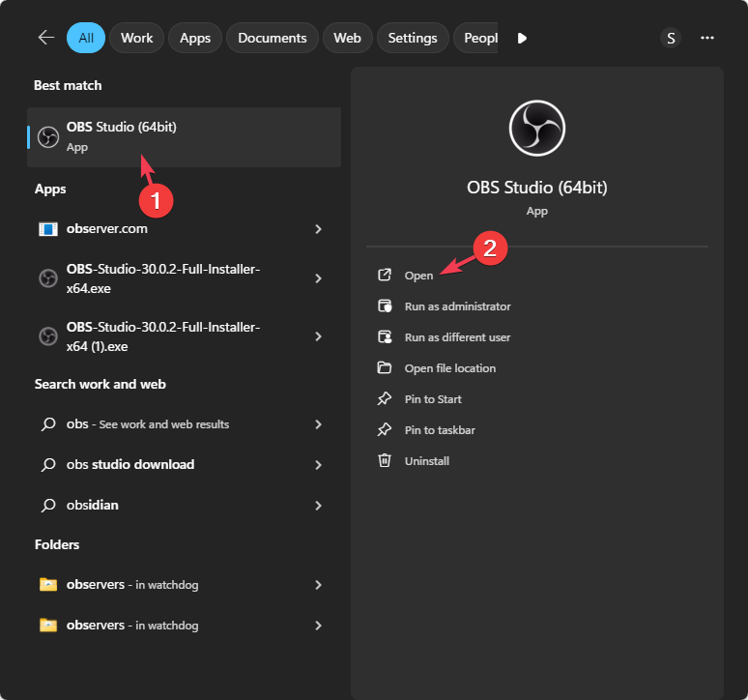Image resolution: width=748 pixels, height=700 pixels.
Task: Choose Run as different user
Action: 457,337
